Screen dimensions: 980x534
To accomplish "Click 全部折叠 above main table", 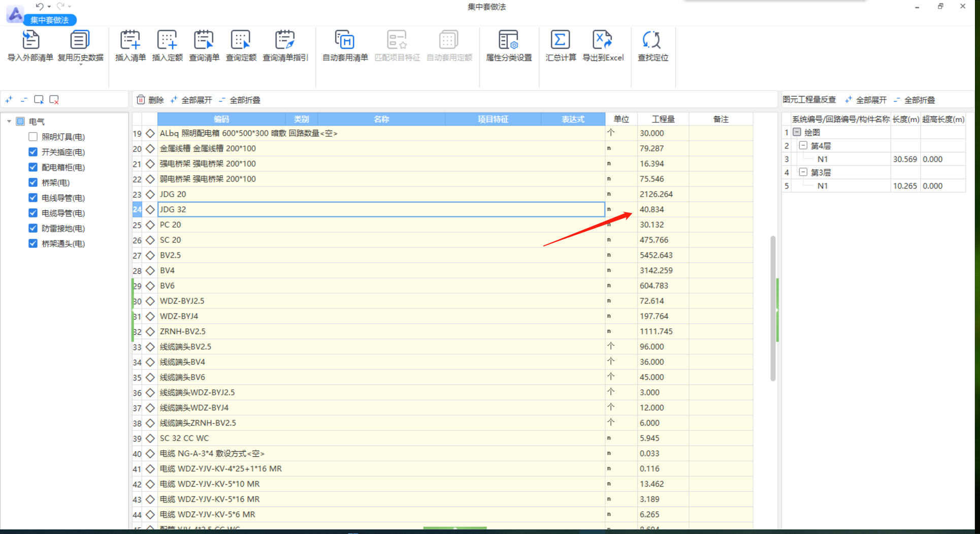I will [x=240, y=100].
